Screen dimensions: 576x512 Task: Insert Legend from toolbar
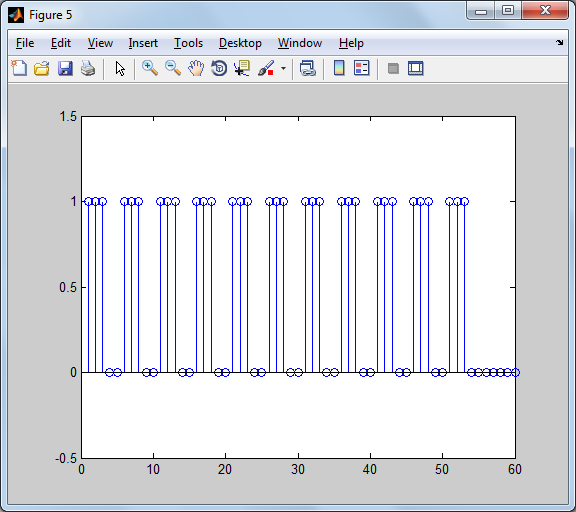(x=361, y=68)
